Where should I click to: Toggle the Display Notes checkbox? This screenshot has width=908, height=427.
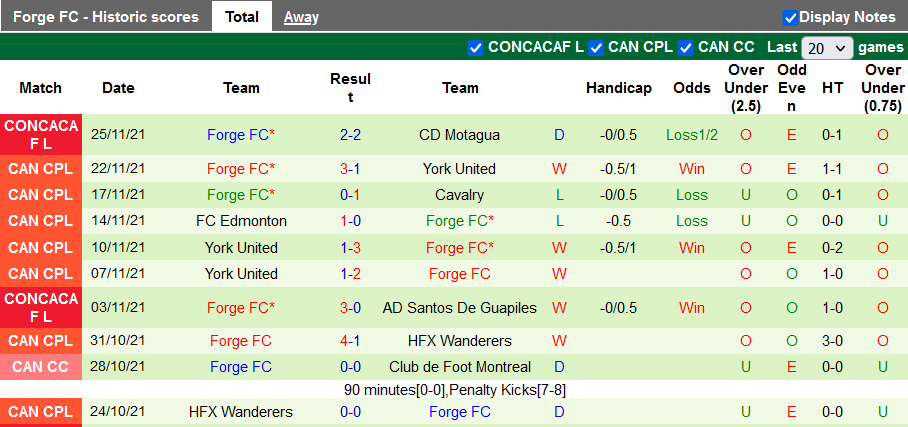tap(790, 17)
